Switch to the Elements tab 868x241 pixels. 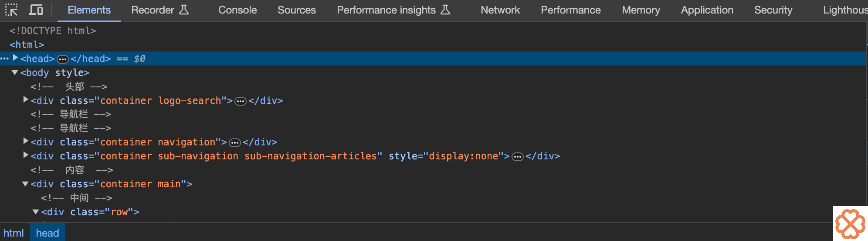[89, 10]
